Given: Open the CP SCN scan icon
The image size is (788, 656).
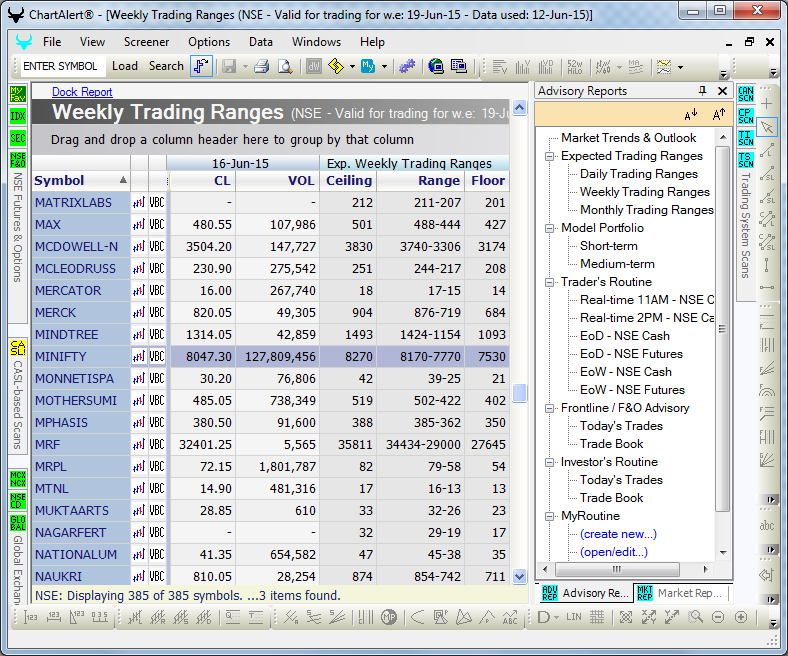Looking at the screenshot, I should point(746,116).
